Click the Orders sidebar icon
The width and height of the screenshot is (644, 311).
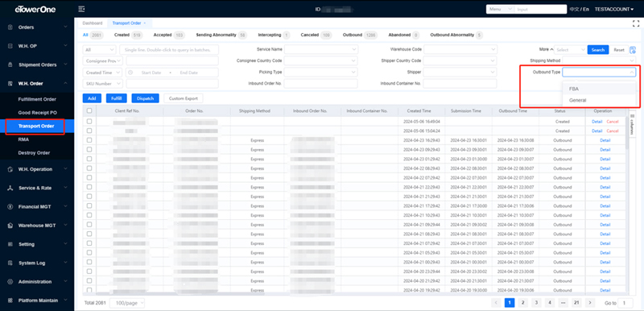click(10, 27)
